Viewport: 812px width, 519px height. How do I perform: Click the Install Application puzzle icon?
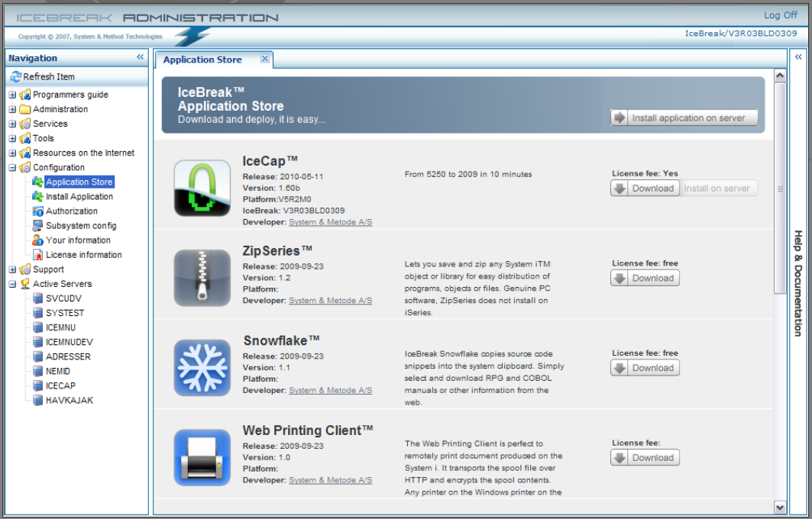37,197
